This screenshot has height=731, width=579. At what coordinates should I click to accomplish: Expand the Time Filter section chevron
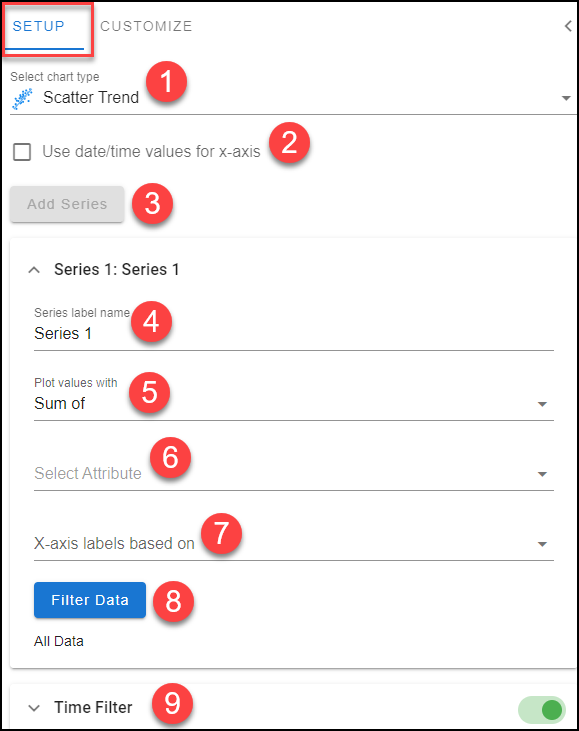(x=34, y=708)
